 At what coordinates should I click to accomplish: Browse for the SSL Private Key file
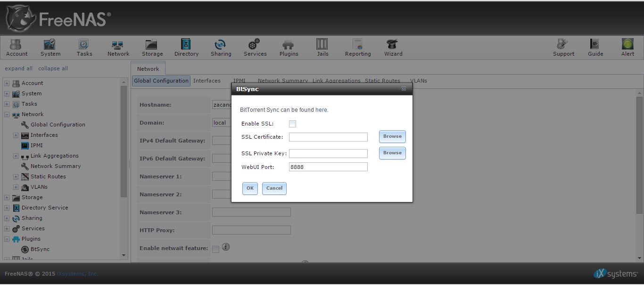tap(392, 153)
